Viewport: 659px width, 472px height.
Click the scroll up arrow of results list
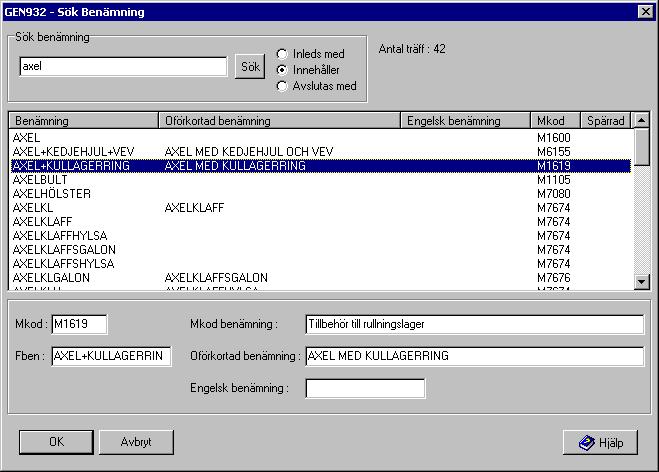point(641,120)
